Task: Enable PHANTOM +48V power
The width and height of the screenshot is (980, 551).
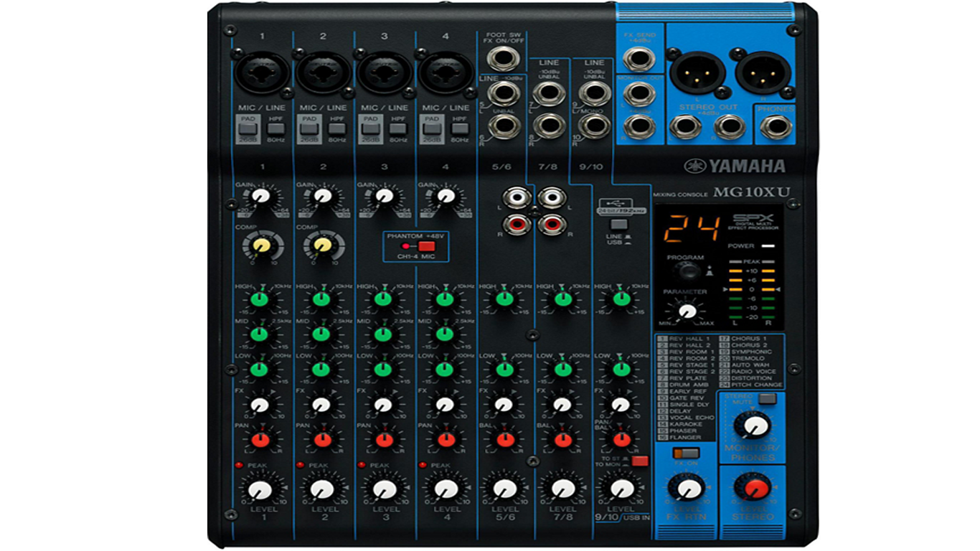Action: 427,246
